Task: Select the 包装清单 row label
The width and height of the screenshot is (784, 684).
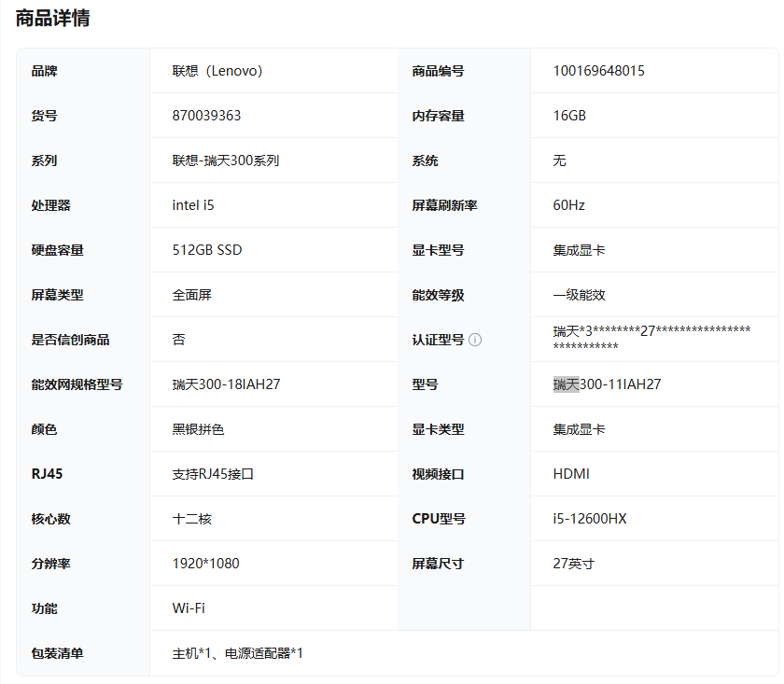Action: click(57, 653)
